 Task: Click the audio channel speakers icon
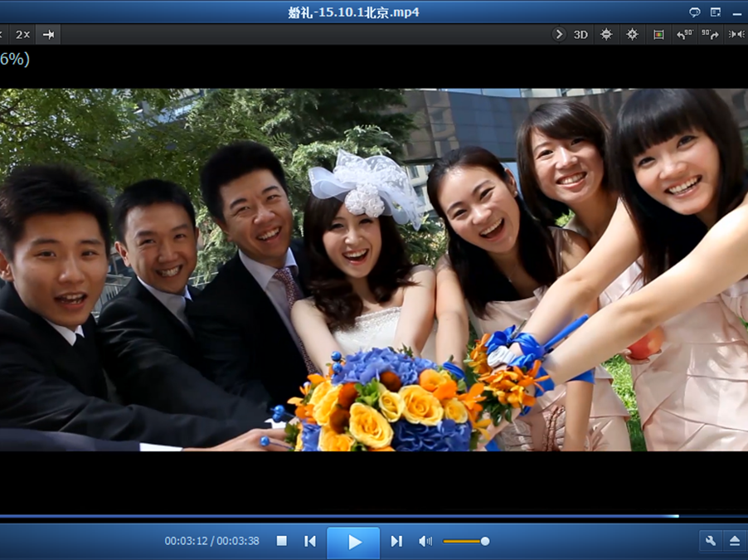[x=736, y=34]
